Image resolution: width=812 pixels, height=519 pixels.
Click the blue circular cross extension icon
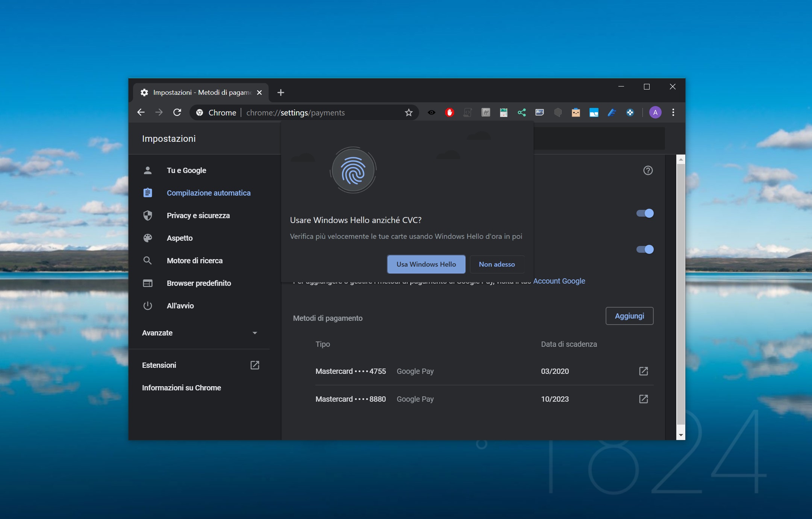click(630, 112)
